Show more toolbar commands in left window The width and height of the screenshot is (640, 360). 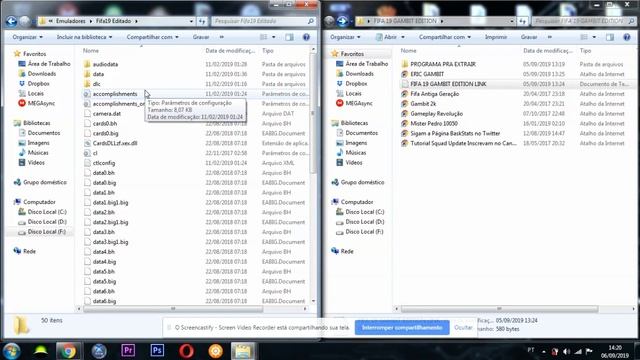click(x=222, y=37)
